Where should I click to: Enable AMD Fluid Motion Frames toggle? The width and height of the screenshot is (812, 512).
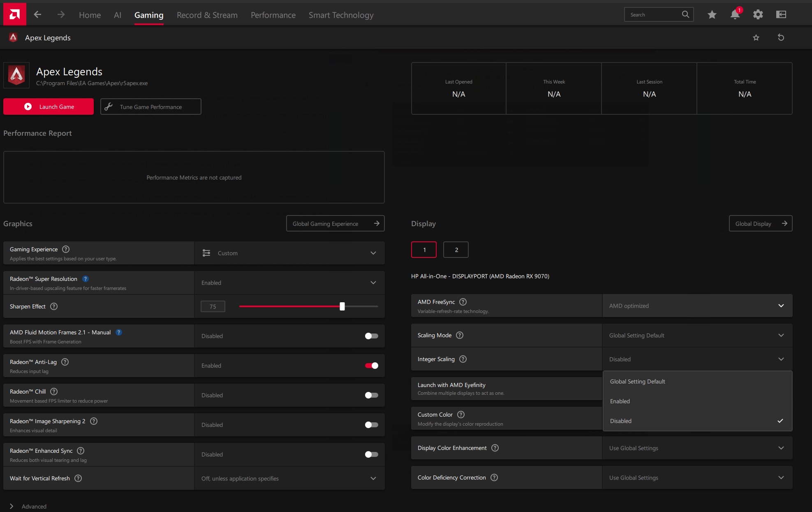pos(372,336)
